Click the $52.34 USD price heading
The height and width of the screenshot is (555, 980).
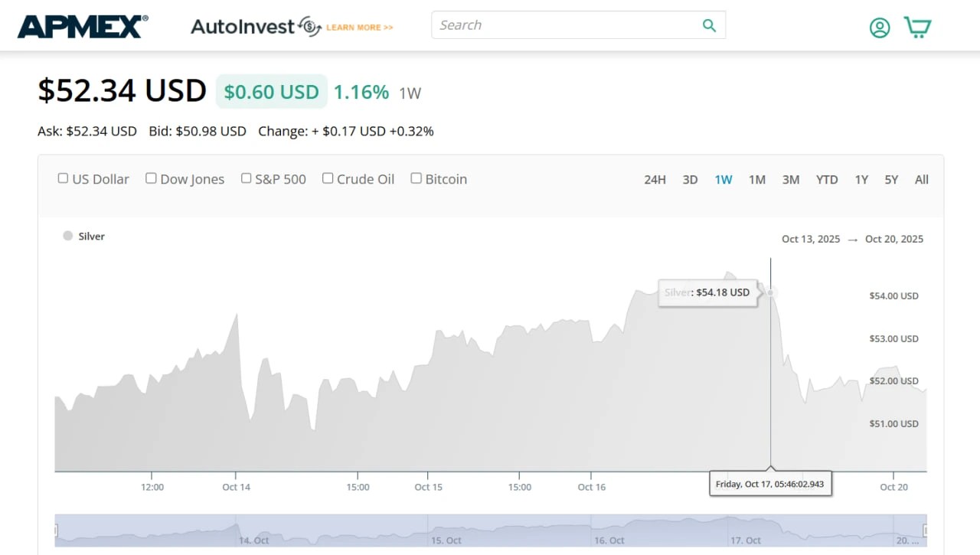pyautogui.click(x=122, y=90)
